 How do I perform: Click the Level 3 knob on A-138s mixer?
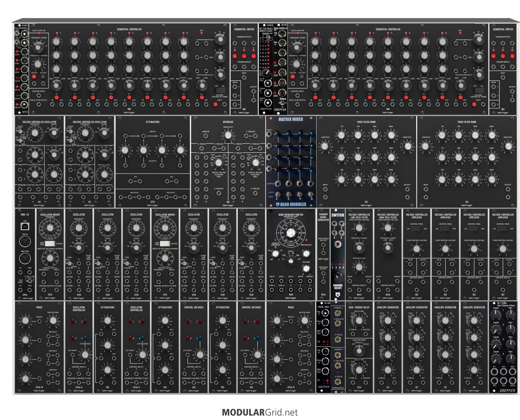pos(496,343)
